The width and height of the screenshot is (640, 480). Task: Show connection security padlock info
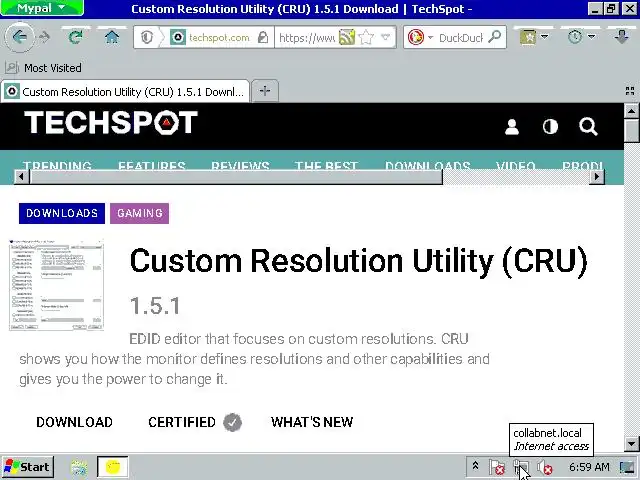click(x=263, y=38)
